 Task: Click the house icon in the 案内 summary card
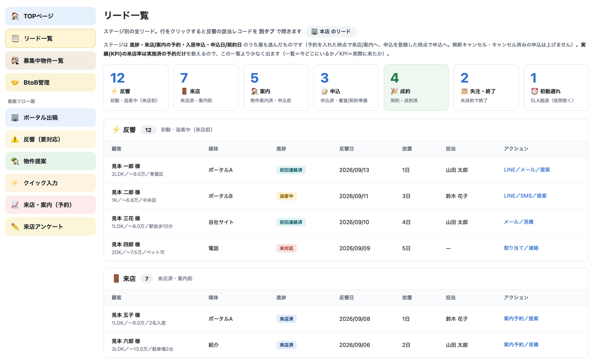pos(254,91)
